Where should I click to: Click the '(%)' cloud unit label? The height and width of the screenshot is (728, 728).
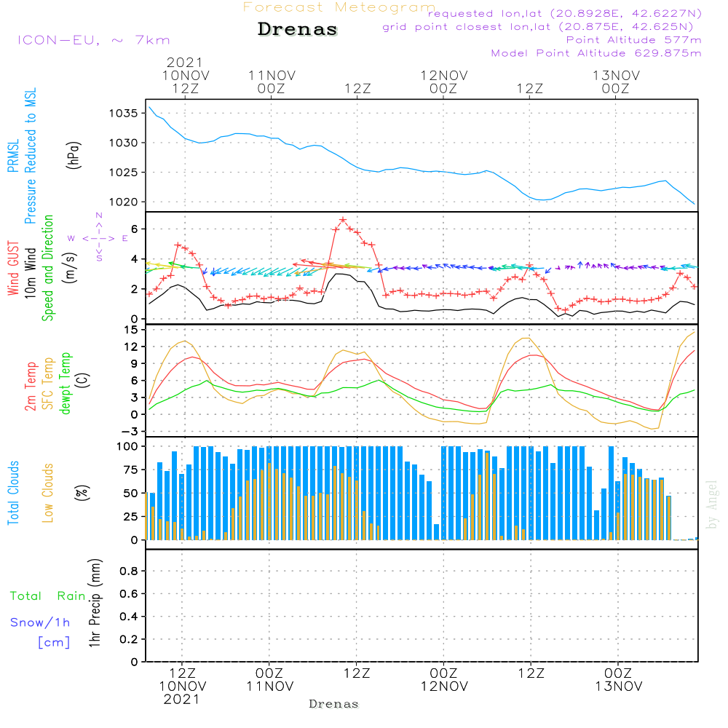82,493
